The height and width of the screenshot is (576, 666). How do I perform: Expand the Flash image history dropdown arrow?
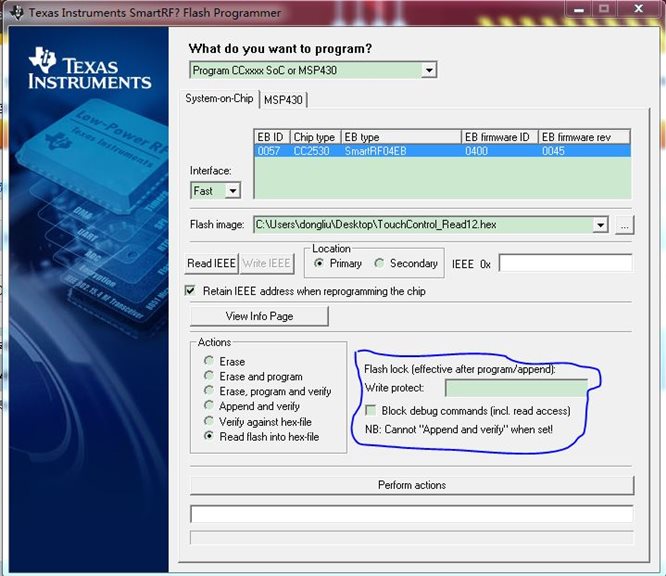pos(600,225)
